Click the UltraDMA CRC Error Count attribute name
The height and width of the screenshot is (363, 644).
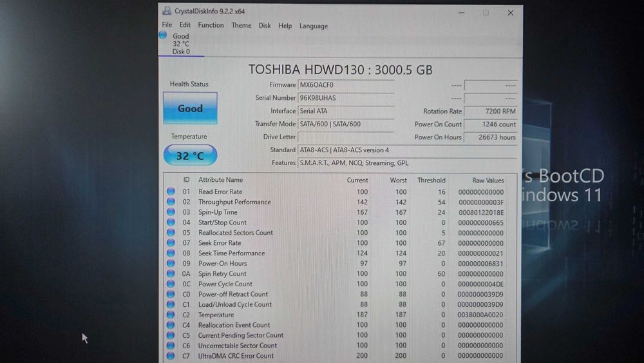[x=236, y=356]
